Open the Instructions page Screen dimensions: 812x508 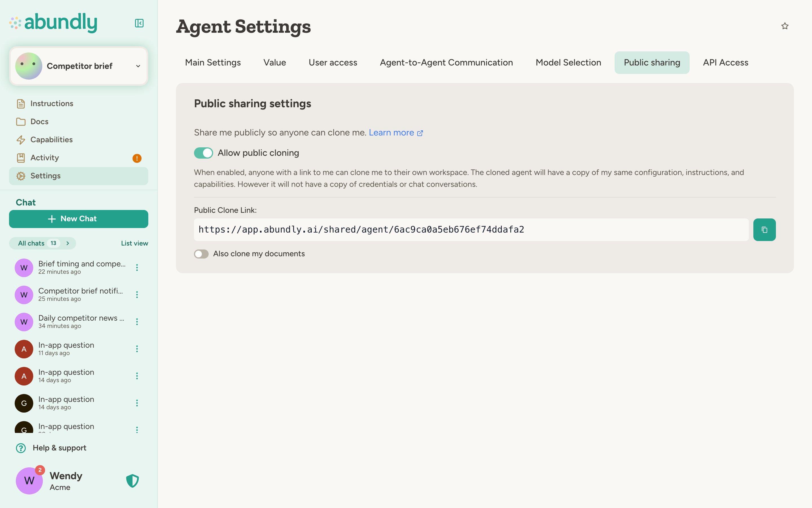[x=78, y=104]
